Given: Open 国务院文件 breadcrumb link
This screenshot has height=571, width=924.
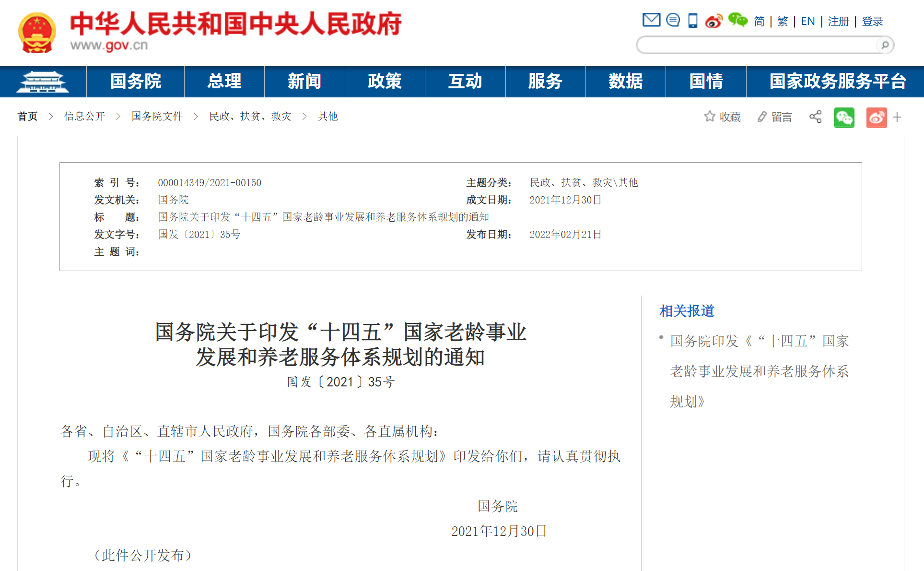Looking at the screenshot, I should point(157,116).
